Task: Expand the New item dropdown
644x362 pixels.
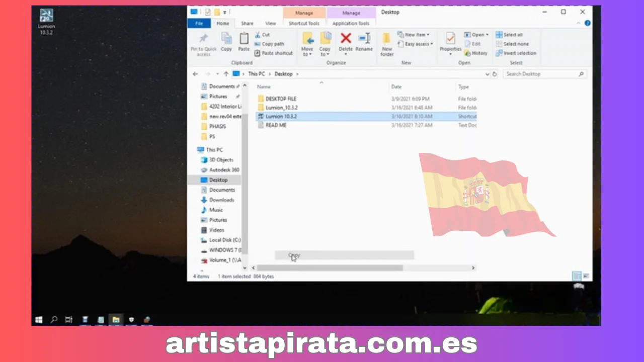Action: [414, 35]
